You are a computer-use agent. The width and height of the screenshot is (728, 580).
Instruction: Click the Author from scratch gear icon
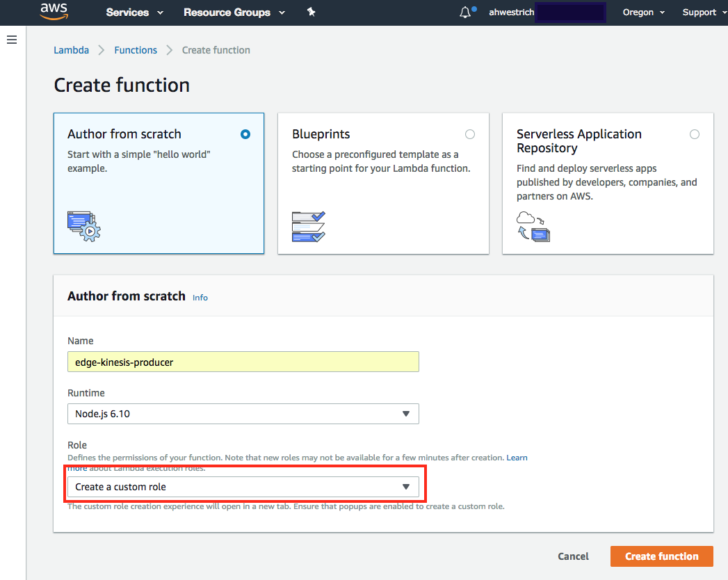pos(84,226)
